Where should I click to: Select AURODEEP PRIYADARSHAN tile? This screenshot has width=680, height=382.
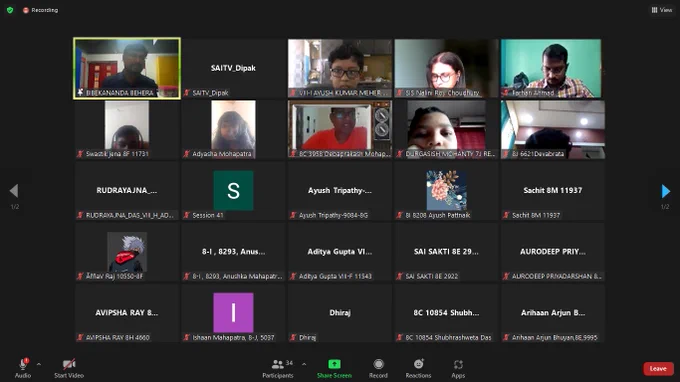tap(552, 252)
